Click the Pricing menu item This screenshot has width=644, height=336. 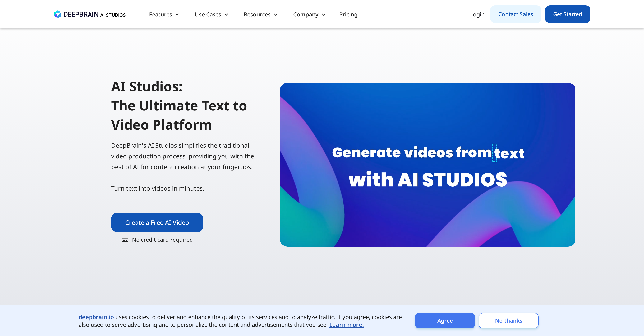348,14
